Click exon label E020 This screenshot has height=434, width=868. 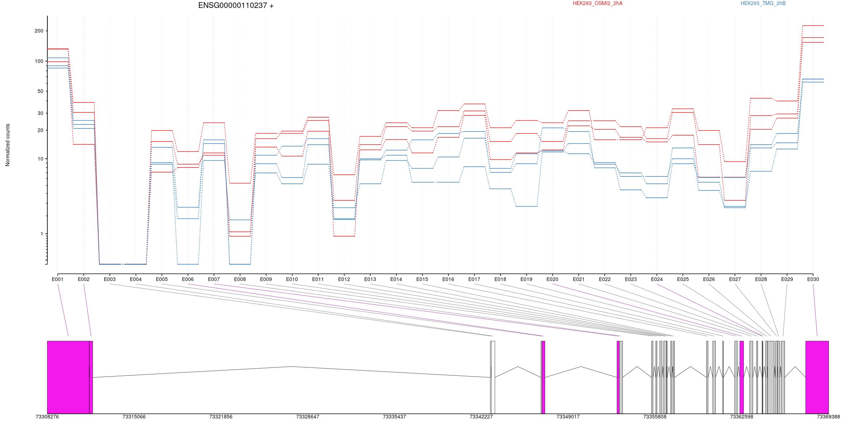(552, 279)
